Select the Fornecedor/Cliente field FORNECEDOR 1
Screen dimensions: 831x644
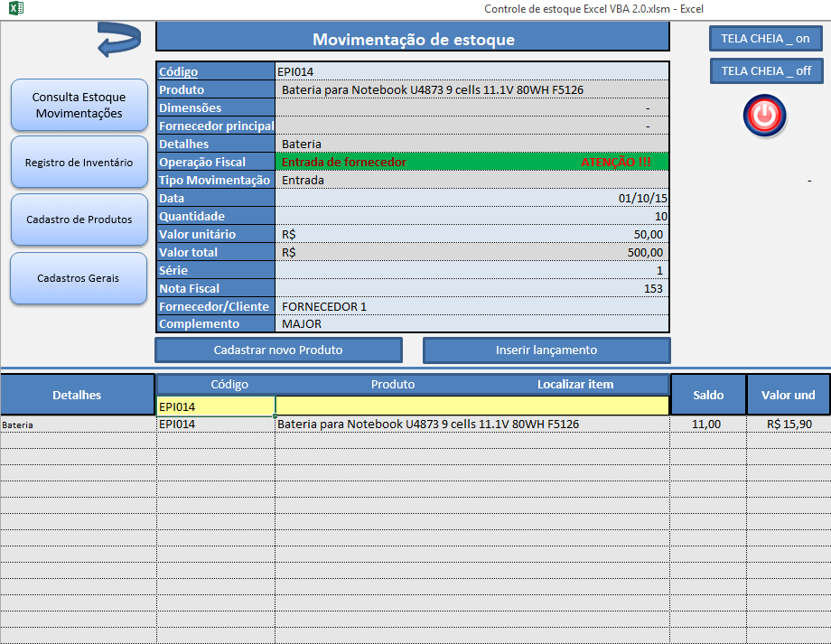pyautogui.click(x=472, y=306)
